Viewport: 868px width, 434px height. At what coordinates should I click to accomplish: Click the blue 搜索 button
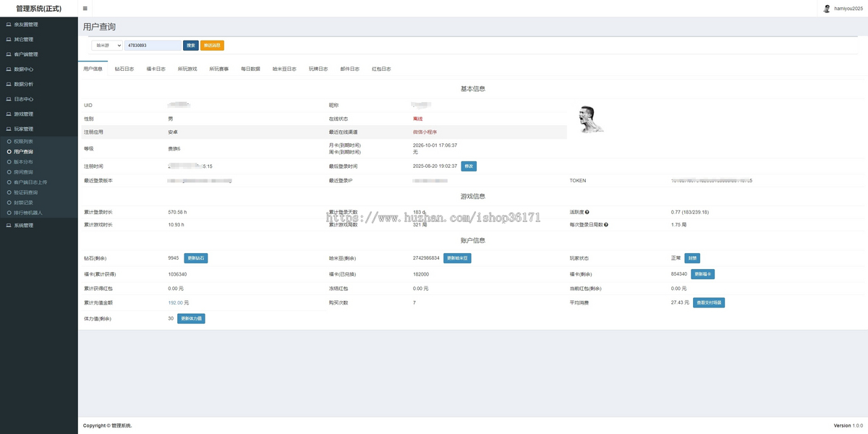(x=191, y=45)
